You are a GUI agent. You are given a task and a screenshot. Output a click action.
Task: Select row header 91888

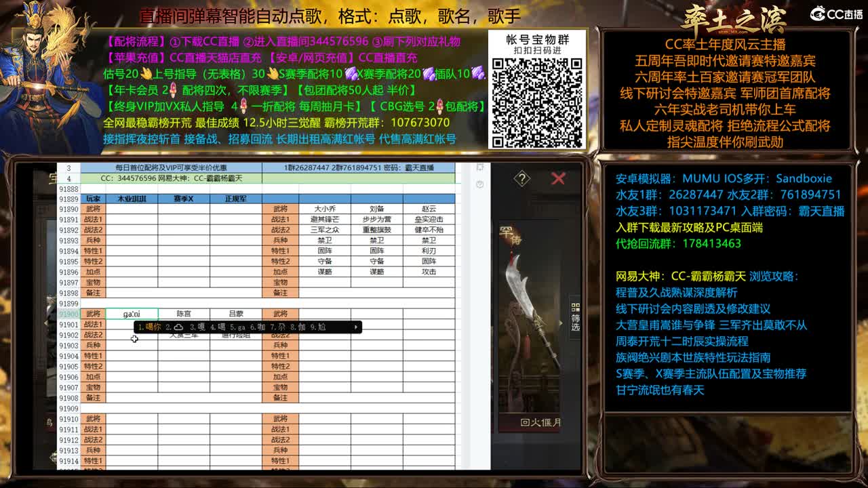coord(68,189)
